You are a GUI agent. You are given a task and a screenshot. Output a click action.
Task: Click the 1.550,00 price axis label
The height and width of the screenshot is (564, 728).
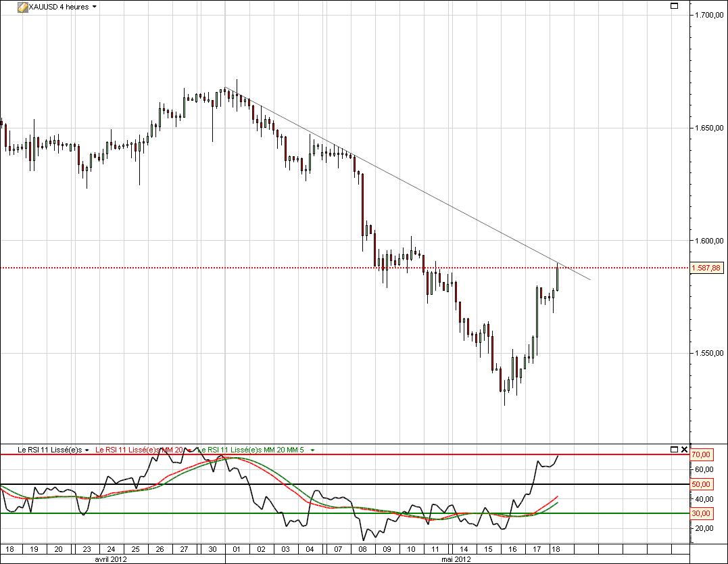tap(709, 353)
